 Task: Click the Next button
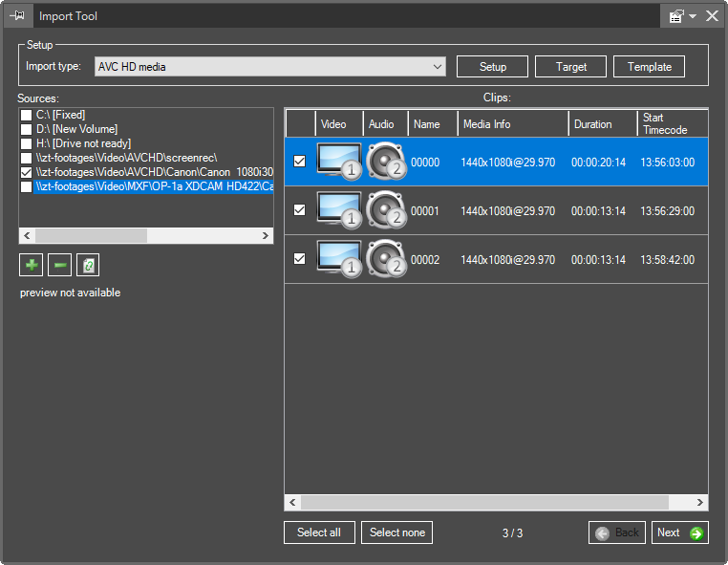680,532
